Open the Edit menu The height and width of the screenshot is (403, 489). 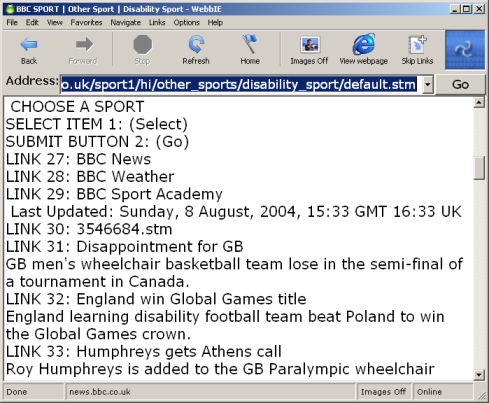point(32,23)
